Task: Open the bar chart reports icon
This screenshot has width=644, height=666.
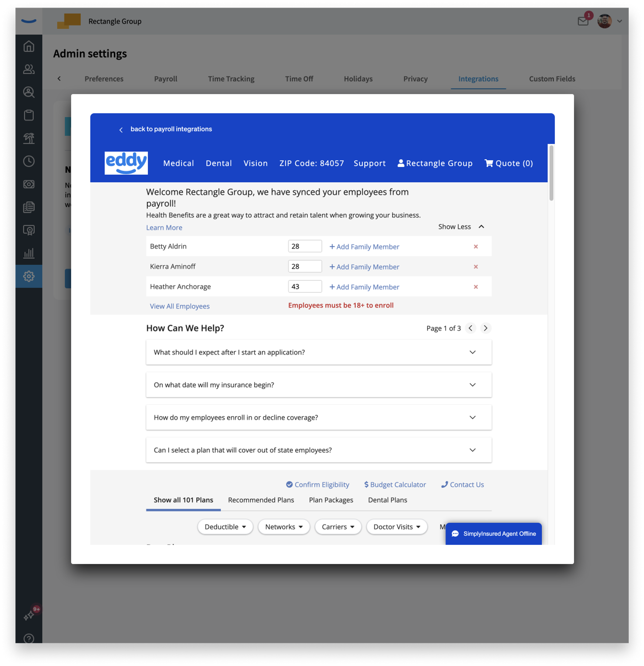Action: (x=29, y=253)
